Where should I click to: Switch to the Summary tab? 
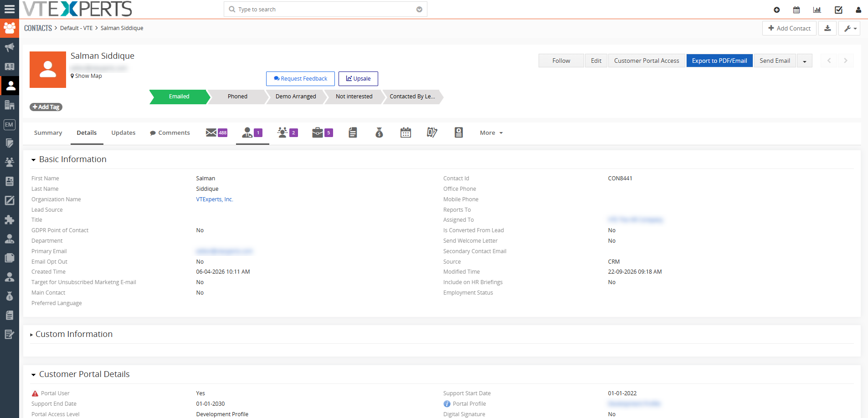(48, 133)
